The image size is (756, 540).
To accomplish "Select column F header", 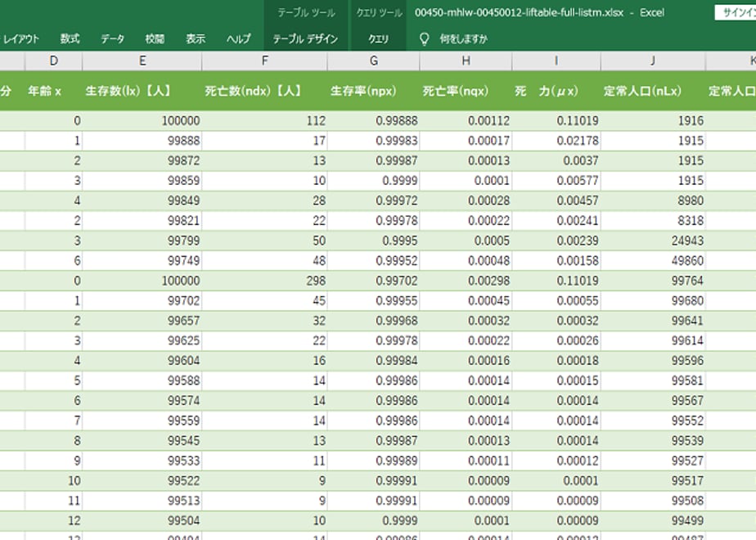I will point(265,61).
